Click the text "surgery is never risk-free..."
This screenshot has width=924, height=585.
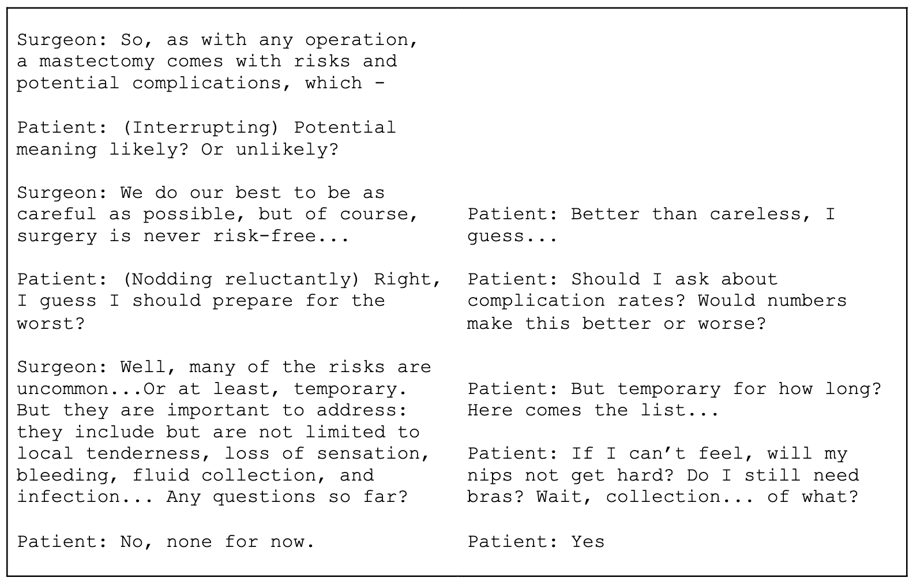click(x=183, y=236)
